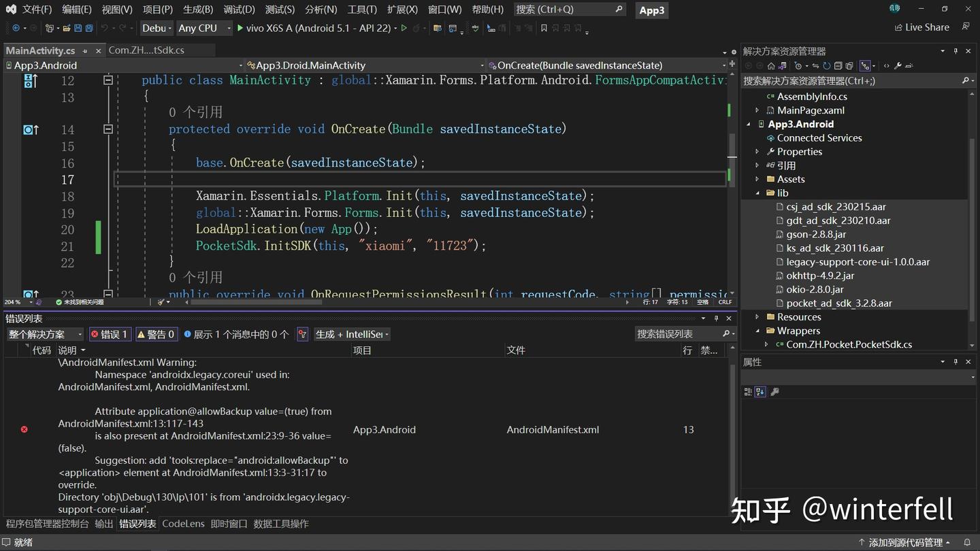
Task: Click Start Without Debugging outline arrow
Action: click(404, 28)
